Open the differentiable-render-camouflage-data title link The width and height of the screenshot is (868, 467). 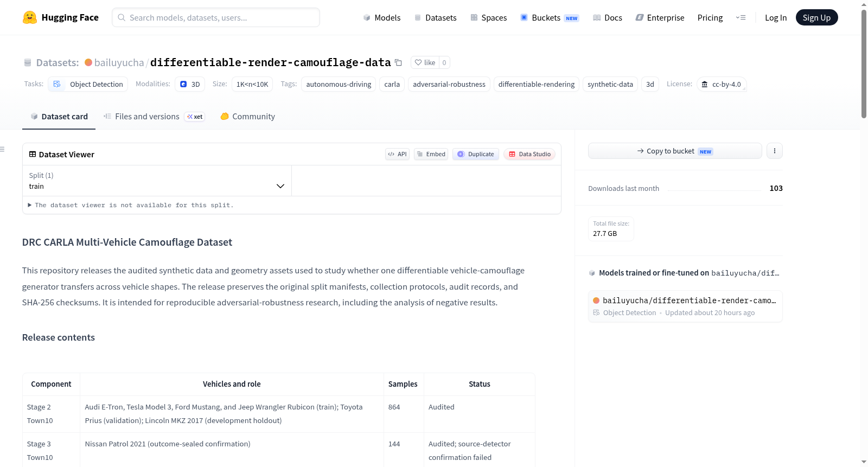271,62
